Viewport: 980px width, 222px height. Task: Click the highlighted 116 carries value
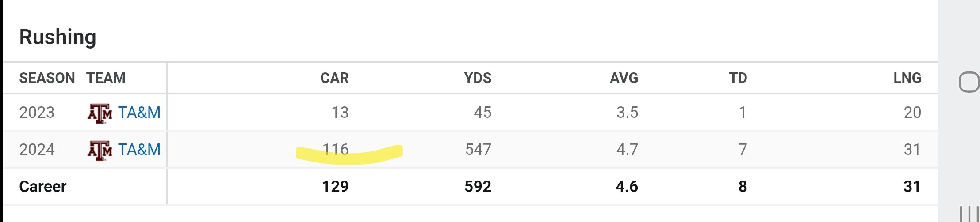point(336,150)
